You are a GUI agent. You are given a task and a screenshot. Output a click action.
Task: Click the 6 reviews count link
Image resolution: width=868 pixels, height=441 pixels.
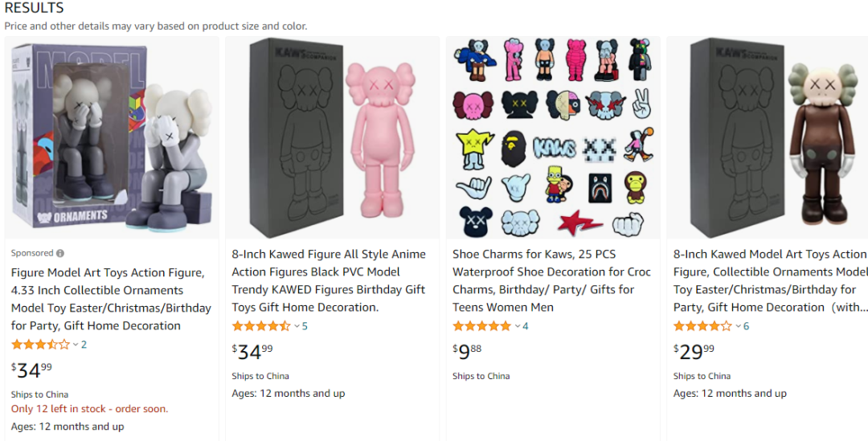(x=747, y=326)
